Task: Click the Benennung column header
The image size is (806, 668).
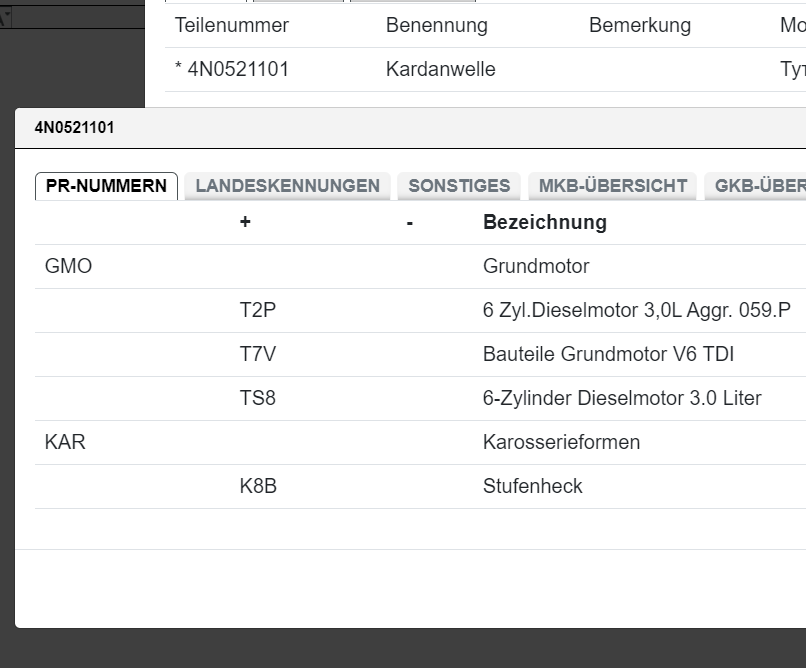Action: [436, 26]
